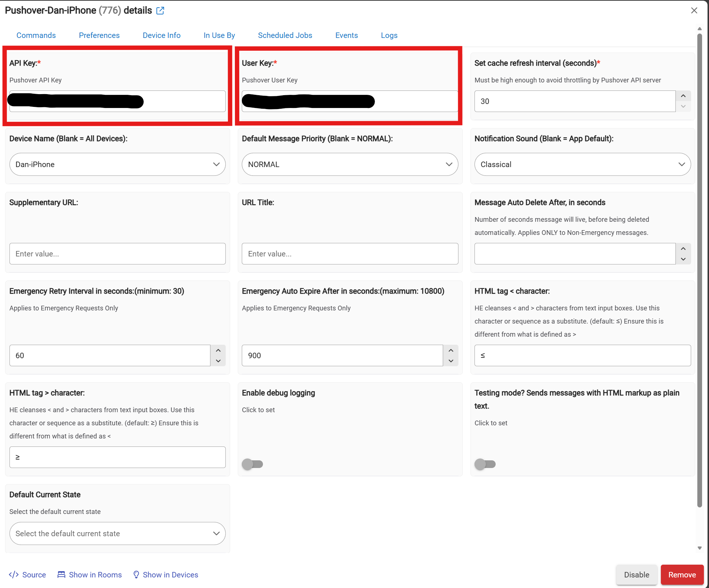Expand Default Message Priority dropdown
The image size is (709, 588).
[x=350, y=164]
